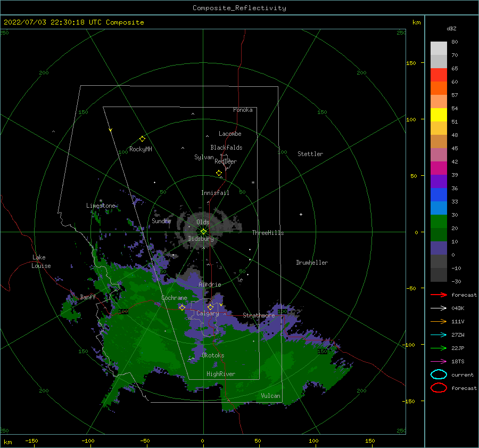
Task: Click the Banff label
Action: tap(88, 297)
